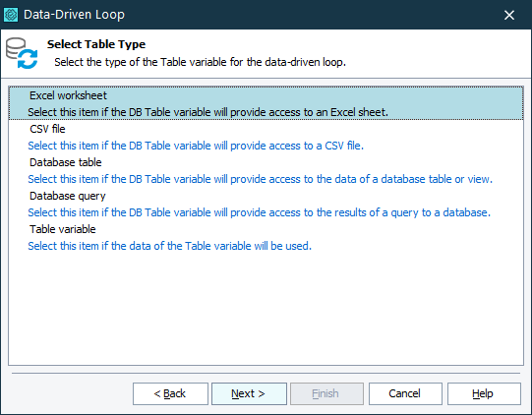Go to the previous step with Back
Viewport: 532px width, 415px height.
click(170, 393)
